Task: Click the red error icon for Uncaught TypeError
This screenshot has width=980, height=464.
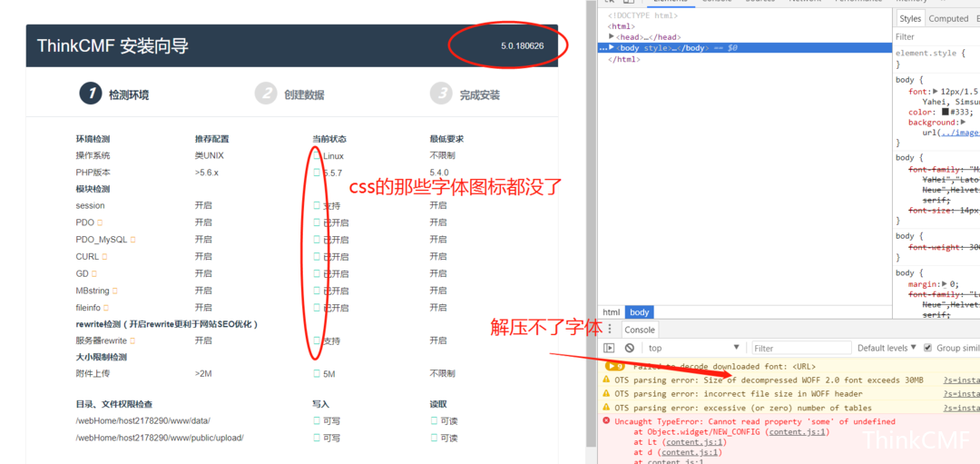Action: [x=606, y=421]
